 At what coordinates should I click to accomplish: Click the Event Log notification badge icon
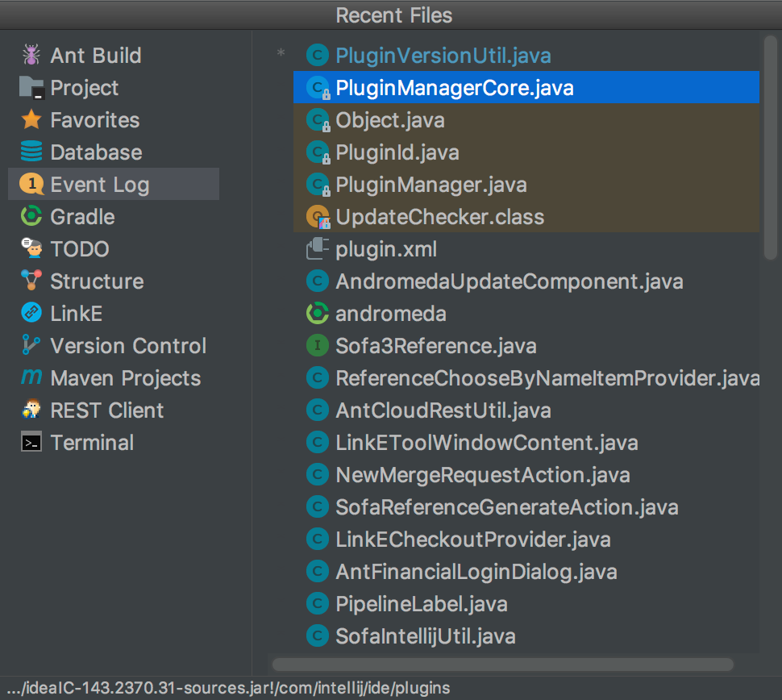[x=31, y=184]
